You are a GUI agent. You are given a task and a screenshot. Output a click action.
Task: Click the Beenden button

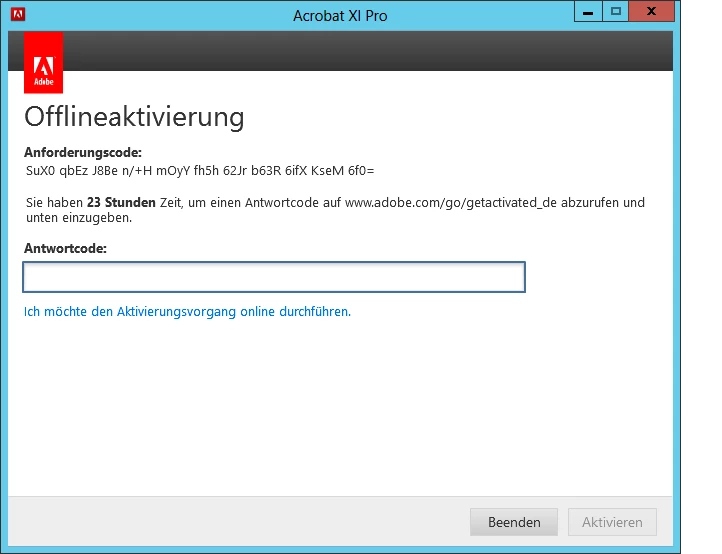514,522
